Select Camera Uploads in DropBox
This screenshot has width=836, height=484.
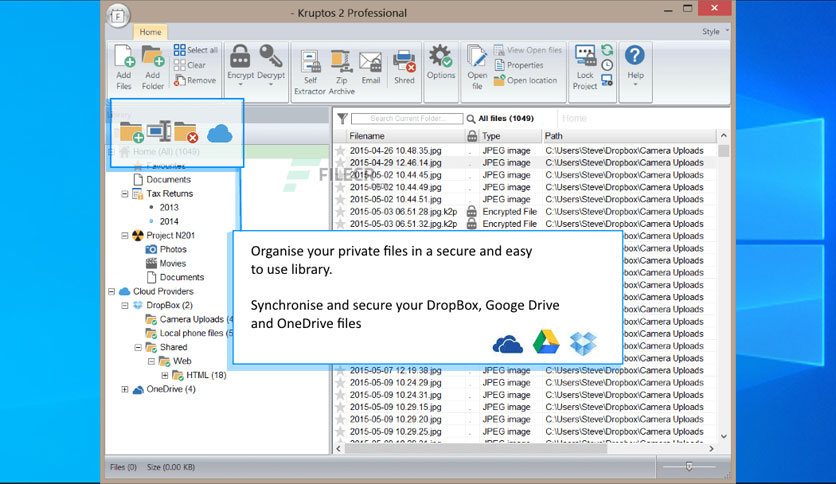(191, 319)
